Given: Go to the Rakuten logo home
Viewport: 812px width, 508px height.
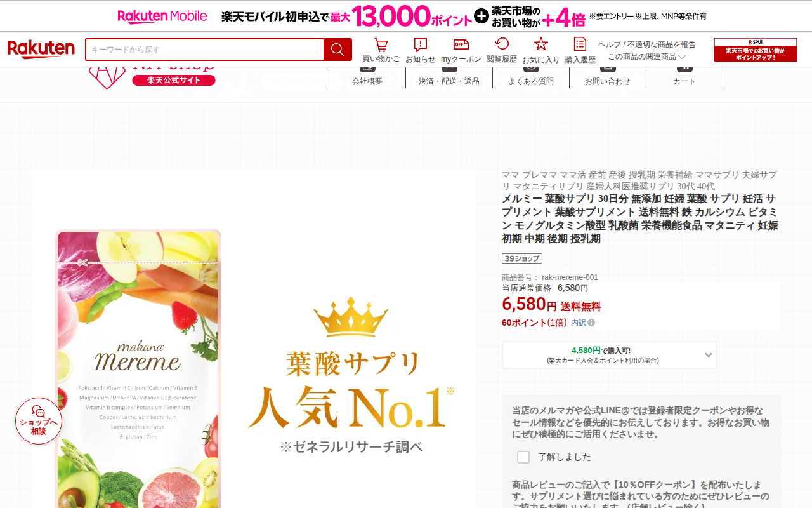Looking at the screenshot, I should pyautogui.click(x=41, y=49).
